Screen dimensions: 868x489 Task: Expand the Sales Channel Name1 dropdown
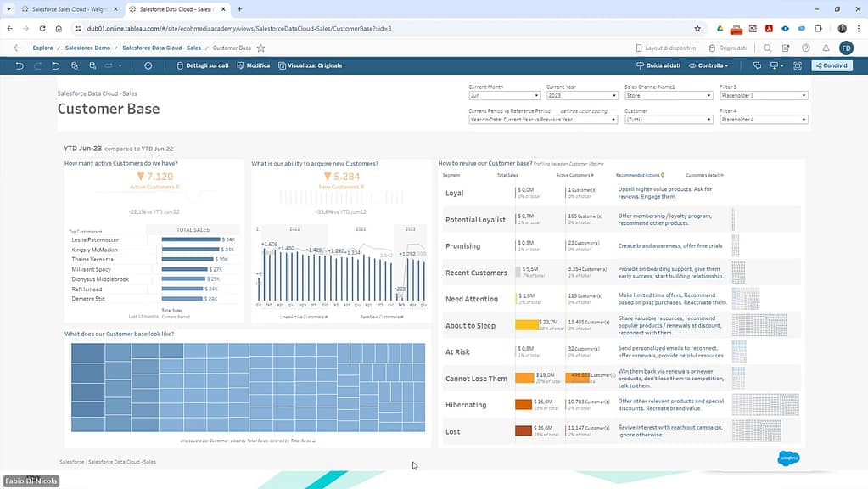(668, 96)
